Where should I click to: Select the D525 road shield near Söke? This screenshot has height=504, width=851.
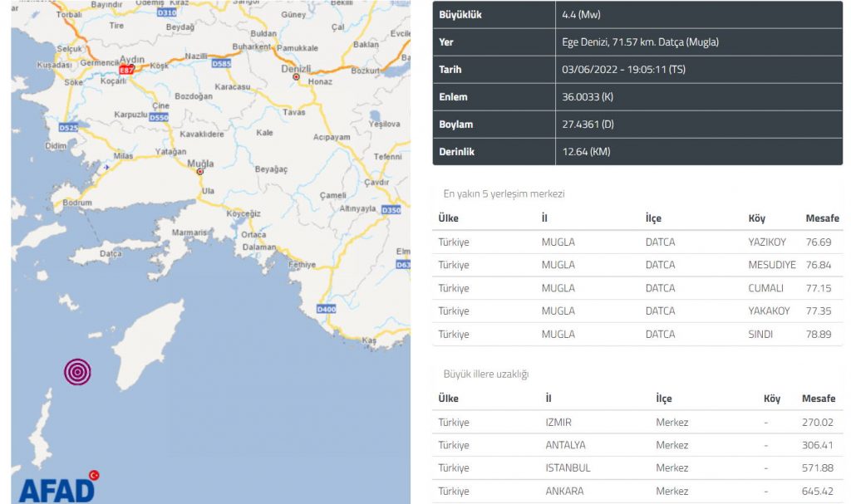click(69, 128)
